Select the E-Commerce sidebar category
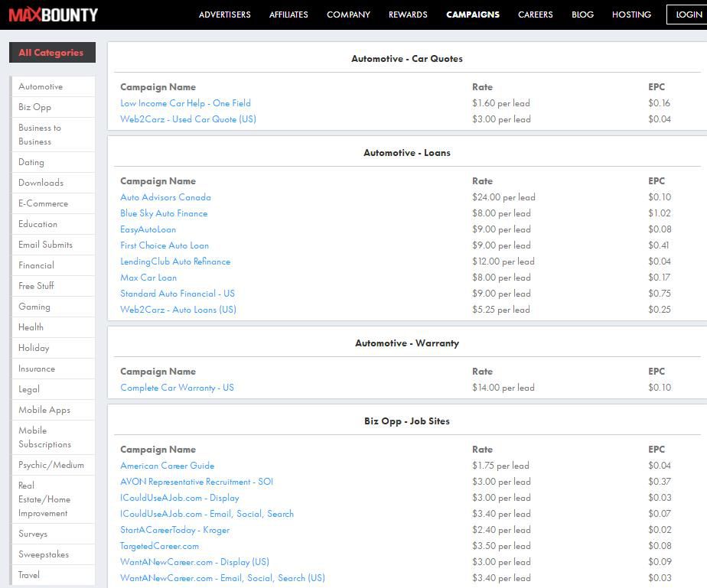707x588 pixels. tap(43, 203)
